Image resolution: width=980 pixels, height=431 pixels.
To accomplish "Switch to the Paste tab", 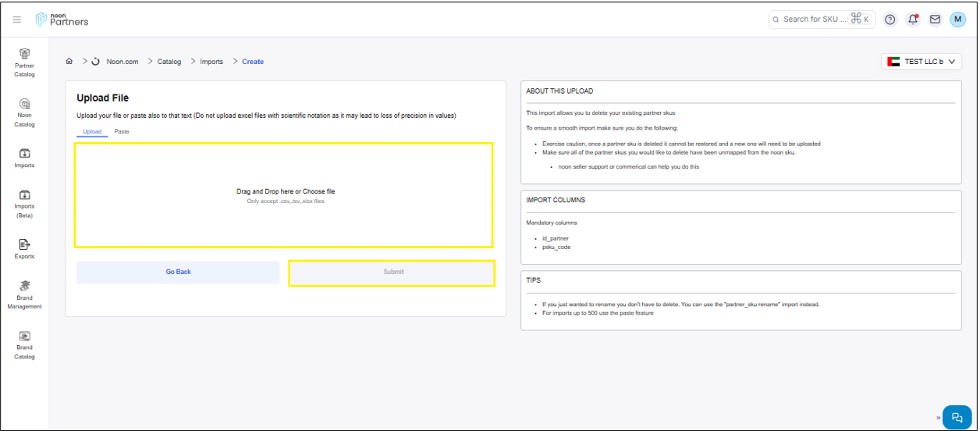I will point(122,131).
